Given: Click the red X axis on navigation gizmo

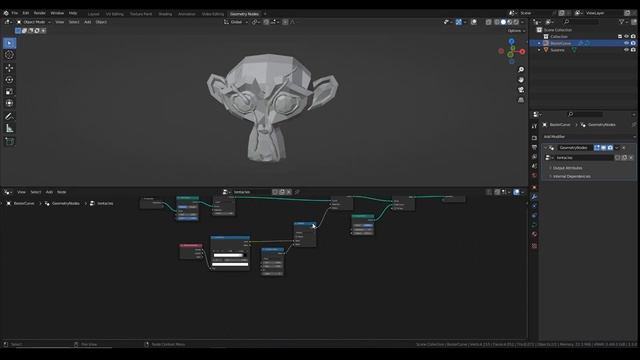Looking at the screenshot, I should coord(522,52).
